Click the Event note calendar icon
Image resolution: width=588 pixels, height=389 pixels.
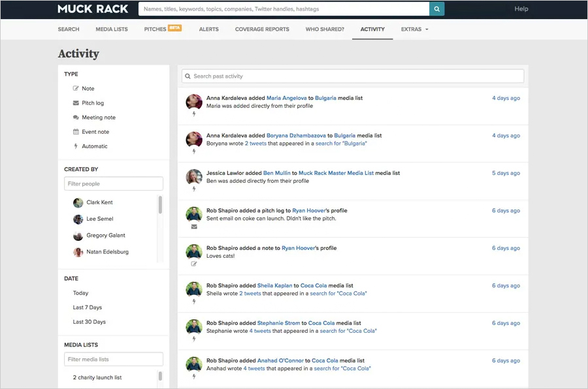coord(76,132)
